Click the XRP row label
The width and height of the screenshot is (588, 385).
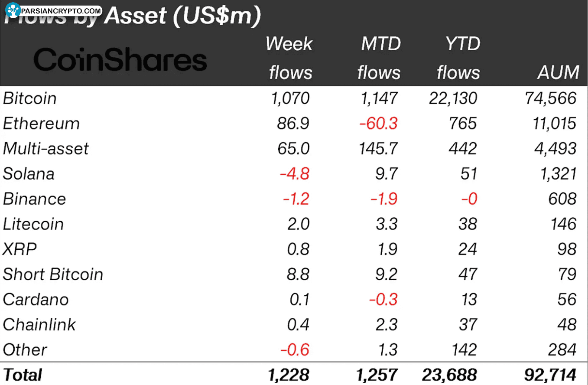tap(20, 249)
